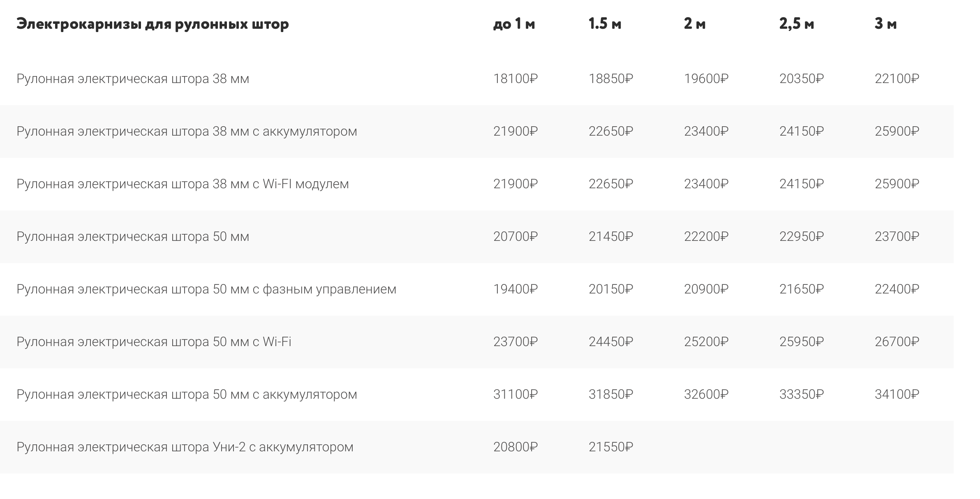Image resolution: width=980 pixels, height=499 pixels.
Task: Select price 22950₽ cell
Action: [x=802, y=237]
